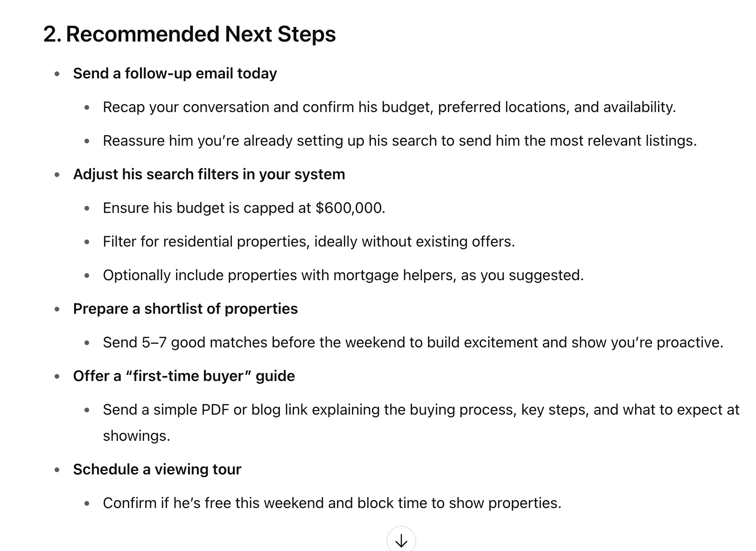Viewport: 756px width, 551px height.
Task: Click the line starting "Recap your conversation"
Action: coord(389,107)
